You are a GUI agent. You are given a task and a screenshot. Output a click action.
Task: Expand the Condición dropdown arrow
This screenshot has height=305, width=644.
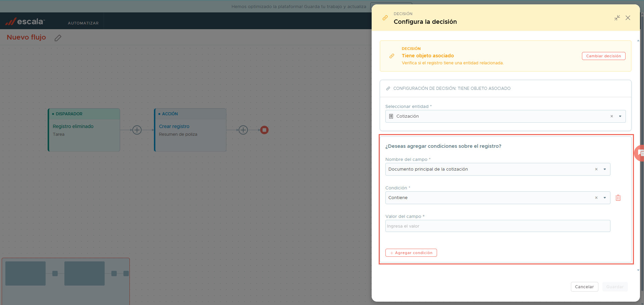(x=605, y=198)
